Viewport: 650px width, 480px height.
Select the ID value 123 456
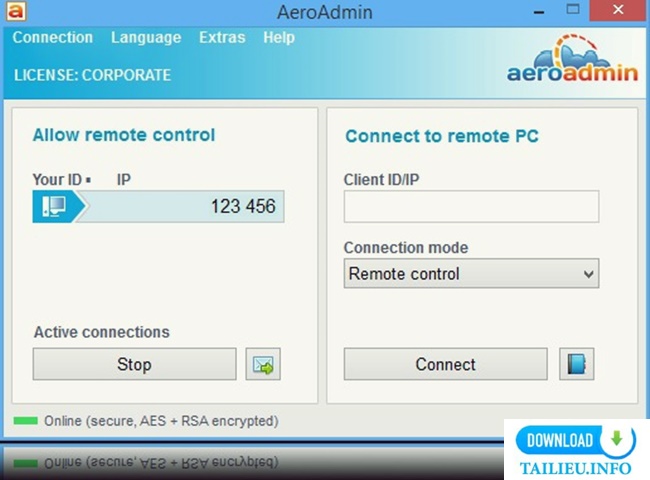[243, 206]
